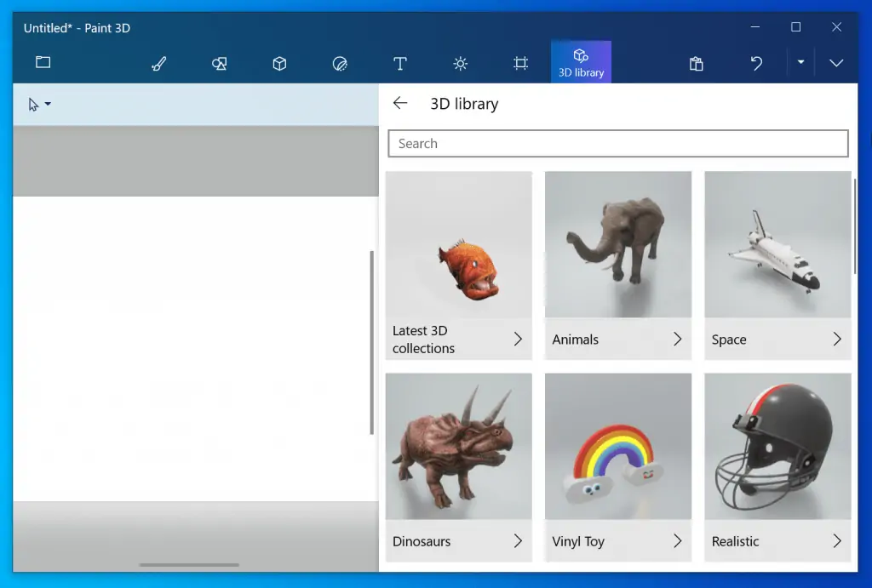
Task: Click the 3D library Search field
Action: [x=618, y=143]
